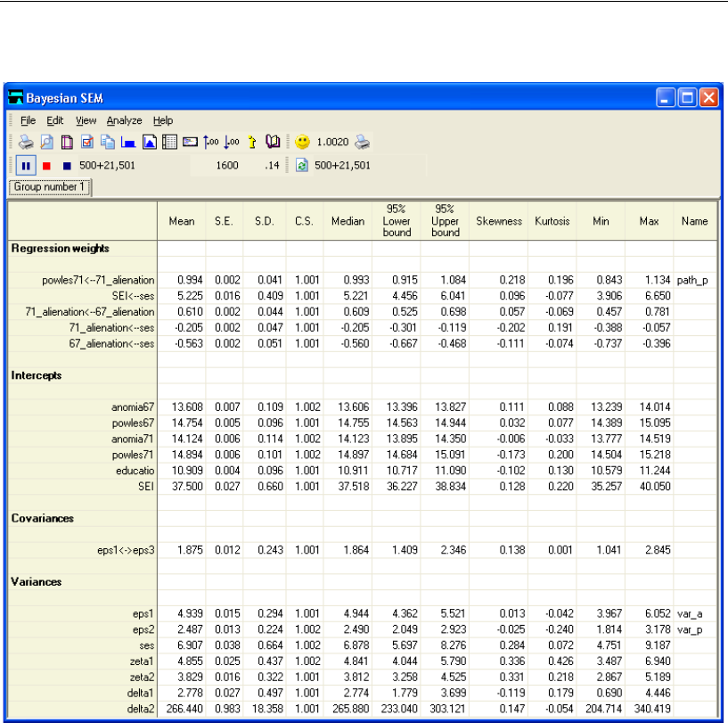Click the Mean column header

pyautogui.click(x=182, y=221)
